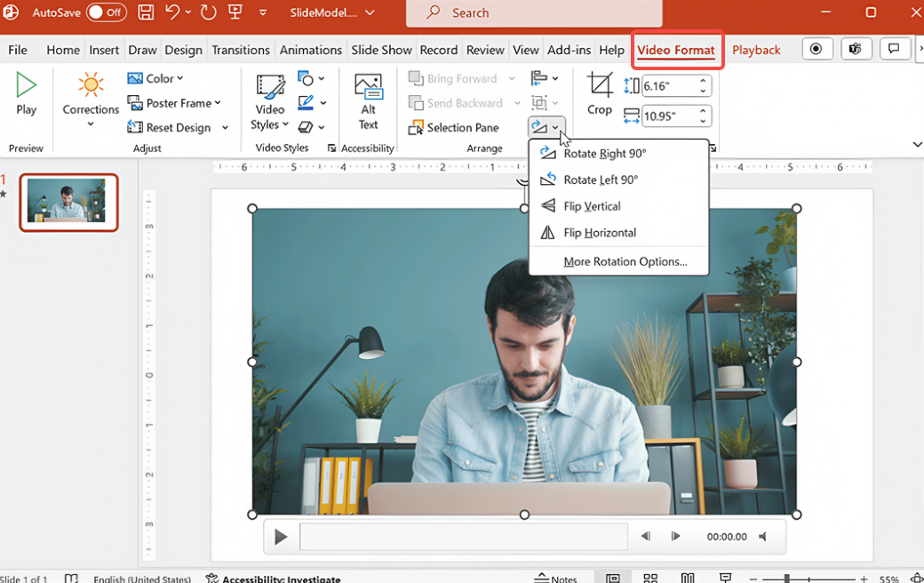The width and height of the screenshot is (924, 583).
Task: Open the Corrections gallery
Action: (x=90, y=98)
